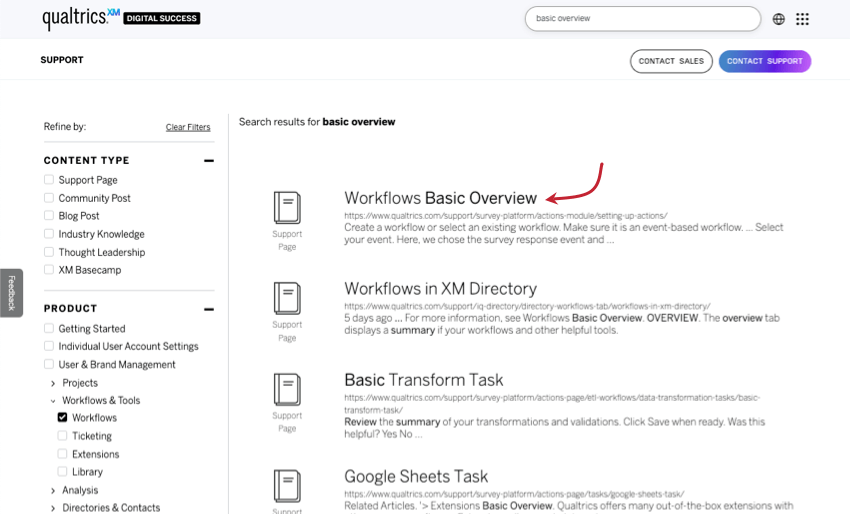Click the Support navigation item
850x514 pixels.
pos(62,60)
